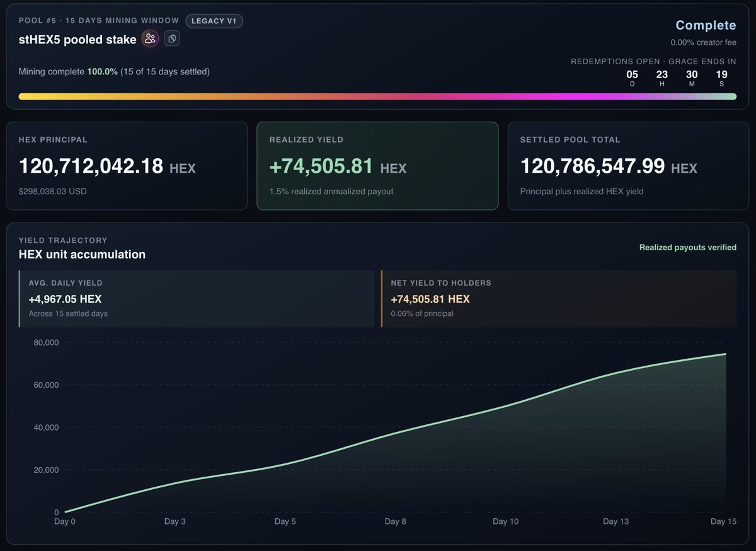Click the 60,000 y-axis label
The width and height of the screenshot is (756, 551).
click(x=45, y=385)
